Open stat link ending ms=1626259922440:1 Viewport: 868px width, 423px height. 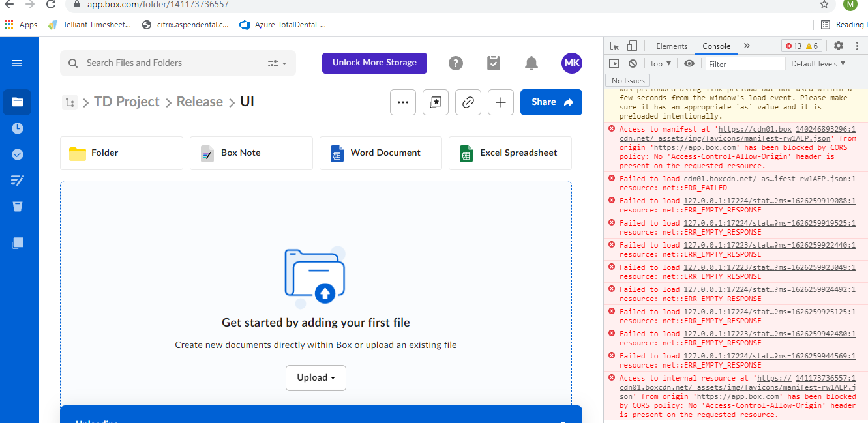(x=770, y=245)
